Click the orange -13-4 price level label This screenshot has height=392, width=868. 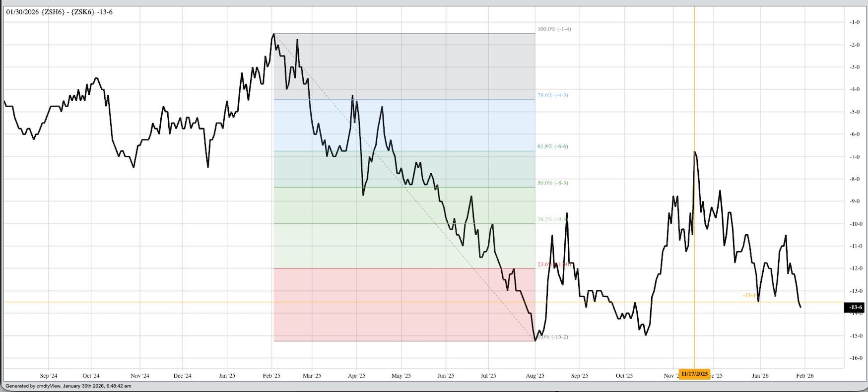click(x=749, y=296)
